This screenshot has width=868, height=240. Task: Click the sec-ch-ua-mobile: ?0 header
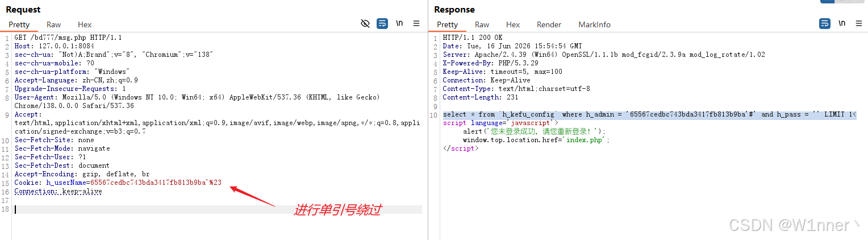[x=55, y=63]
